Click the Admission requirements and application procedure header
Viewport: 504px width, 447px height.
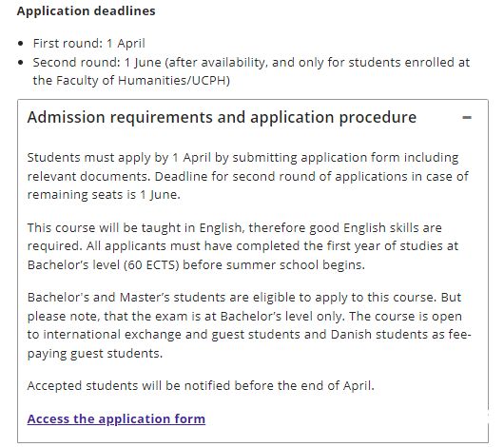pos(222,117)
